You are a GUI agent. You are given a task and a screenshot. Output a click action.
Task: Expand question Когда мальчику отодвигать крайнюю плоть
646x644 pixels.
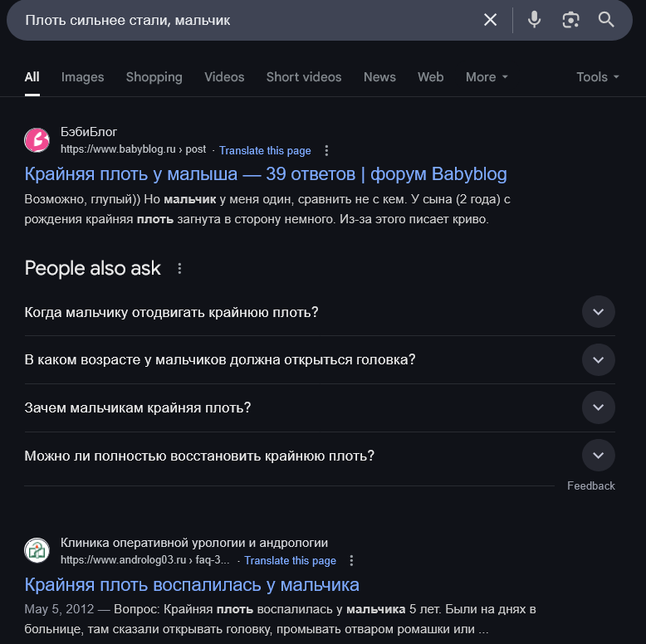320,312
